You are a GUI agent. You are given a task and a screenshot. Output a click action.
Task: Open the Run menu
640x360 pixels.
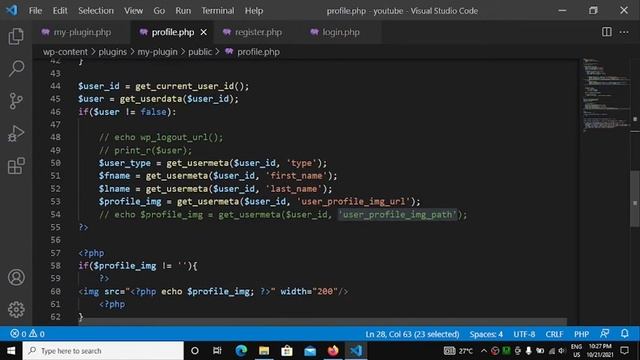(x=183, y=11)
